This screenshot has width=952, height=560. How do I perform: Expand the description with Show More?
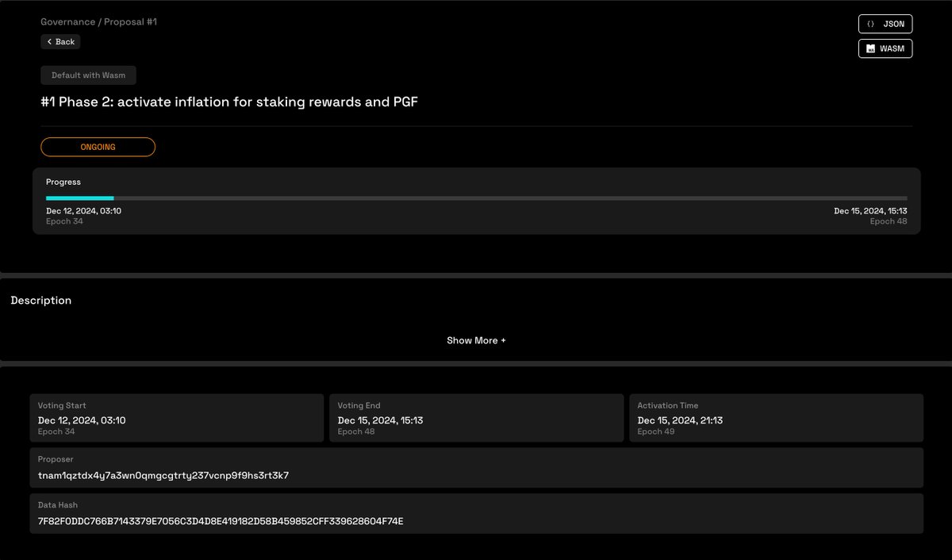[476, 340]
